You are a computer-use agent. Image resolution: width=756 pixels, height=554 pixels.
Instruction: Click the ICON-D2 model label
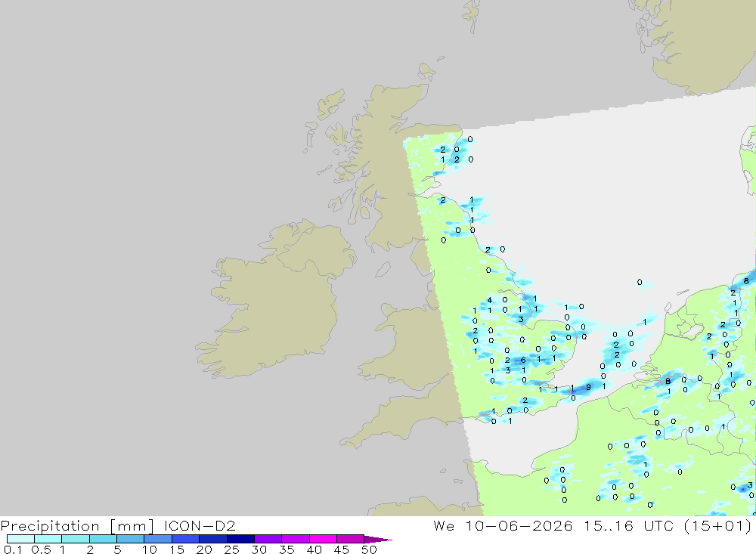pos(200,525)
